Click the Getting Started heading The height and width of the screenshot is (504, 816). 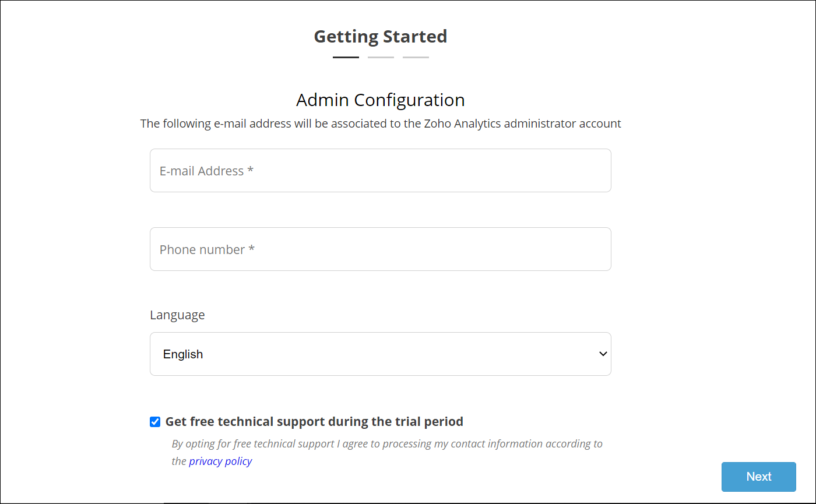pos(381,36)
